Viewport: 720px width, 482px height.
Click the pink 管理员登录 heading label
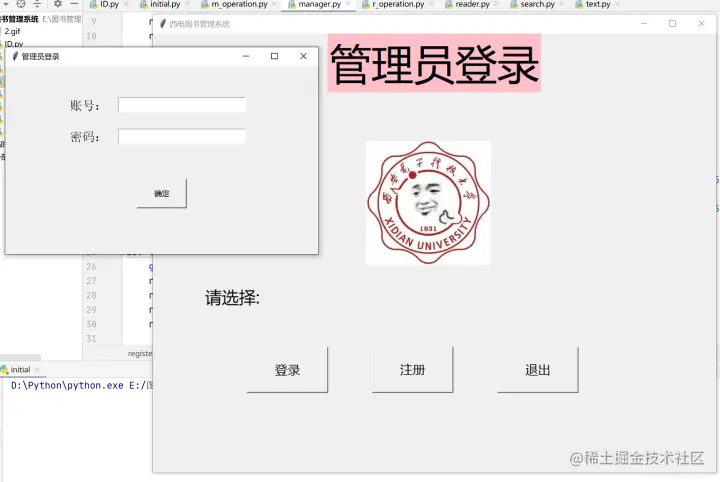tap(434, 63)
